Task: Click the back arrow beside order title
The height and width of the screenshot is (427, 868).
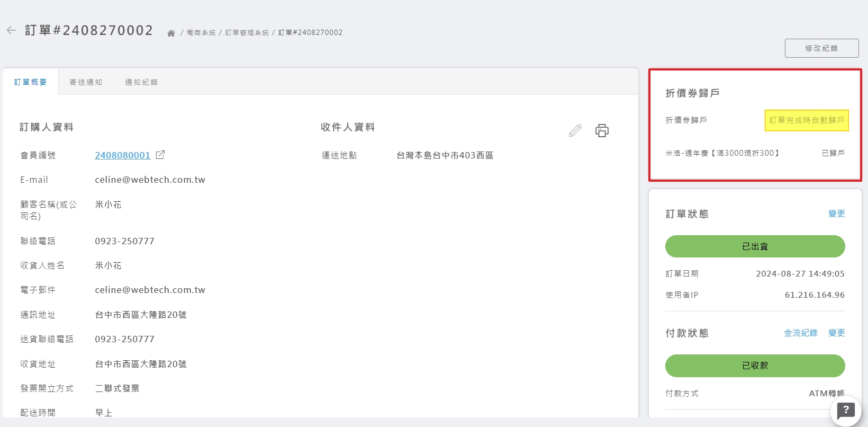Action: coord(11,30)
